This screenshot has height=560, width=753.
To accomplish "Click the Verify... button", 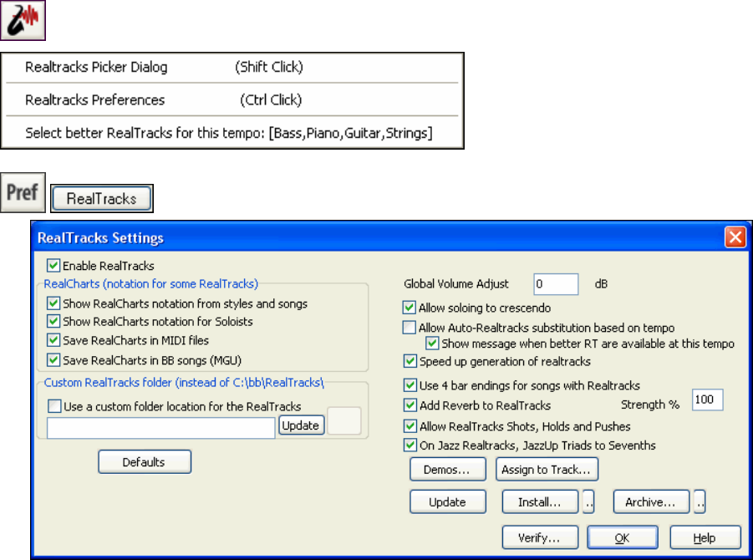I will click(x=540, y=537).
